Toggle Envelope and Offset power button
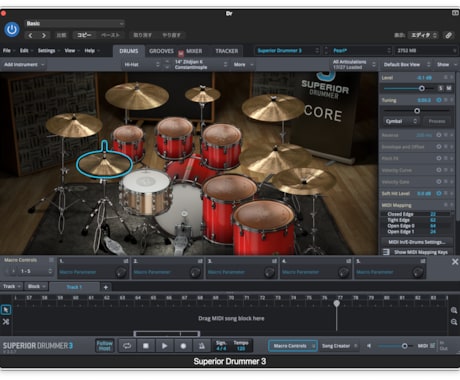 (439, 147)
